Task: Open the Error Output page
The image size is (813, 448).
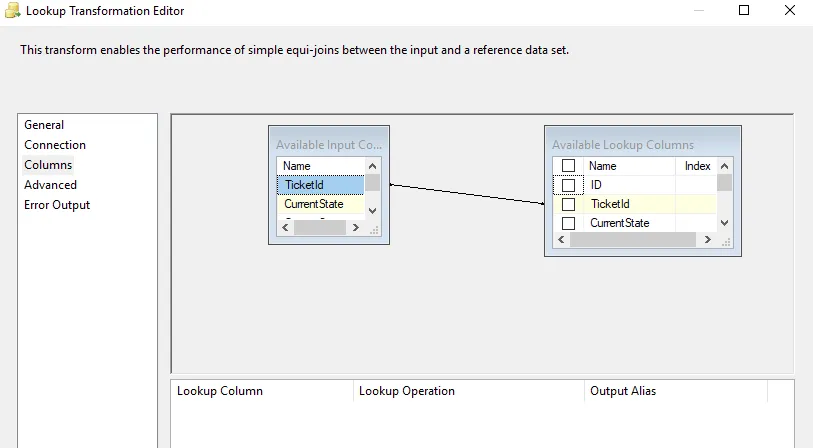Action: click(57, 205)
